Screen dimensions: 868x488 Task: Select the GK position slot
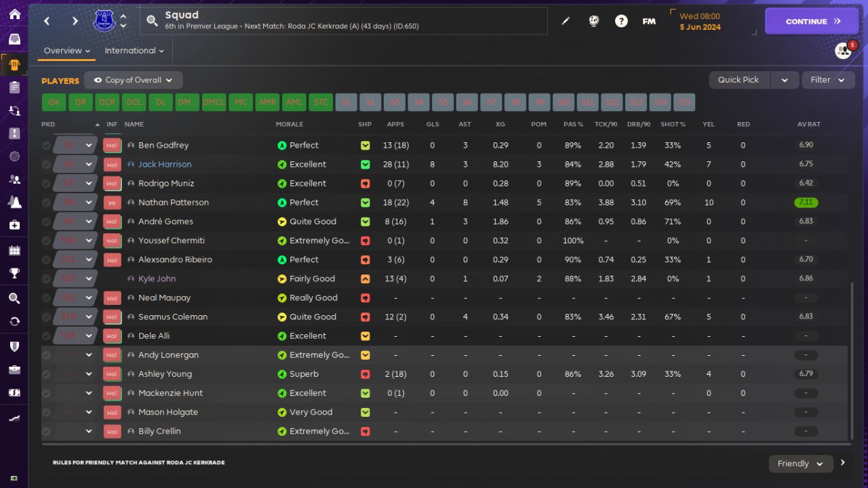[54, 102]
